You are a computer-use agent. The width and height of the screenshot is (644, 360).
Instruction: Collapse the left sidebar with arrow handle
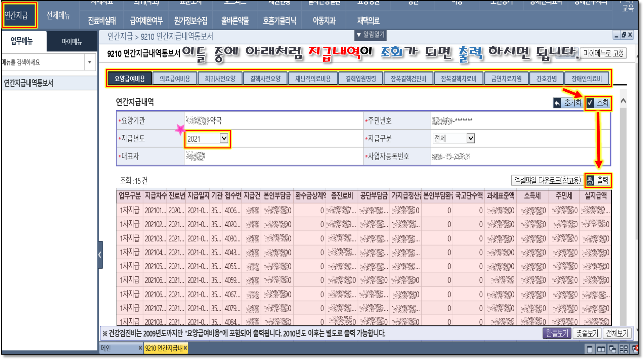pos(100,255)
